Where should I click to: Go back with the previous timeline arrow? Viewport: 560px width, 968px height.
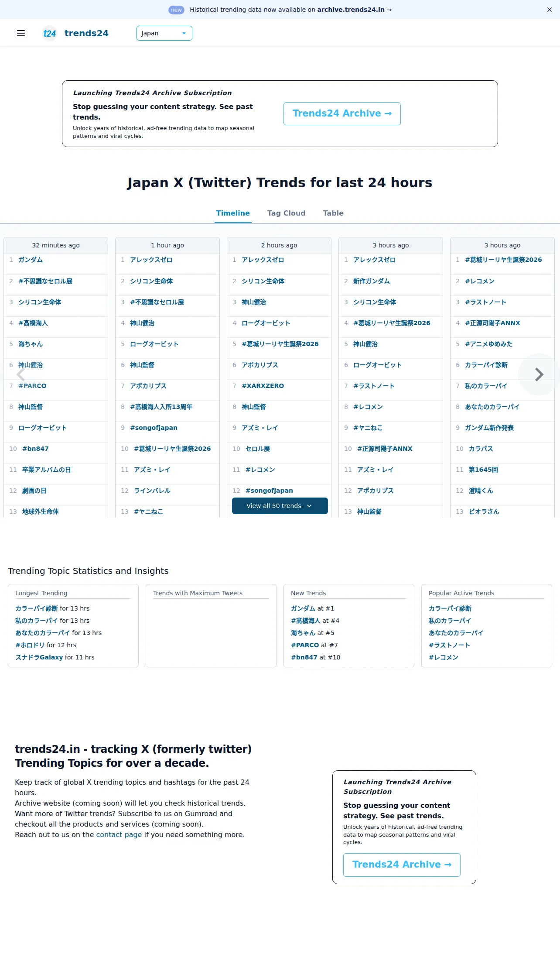[x=20, y=374]
